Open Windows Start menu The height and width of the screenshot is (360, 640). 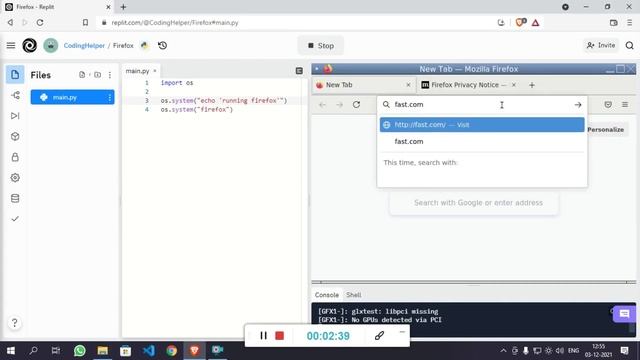pos(11,351)
